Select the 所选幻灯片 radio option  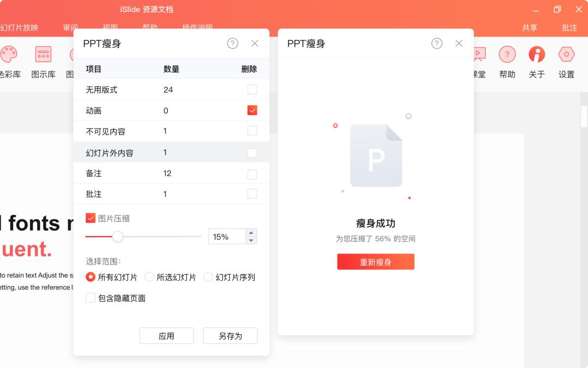[149, 277]
